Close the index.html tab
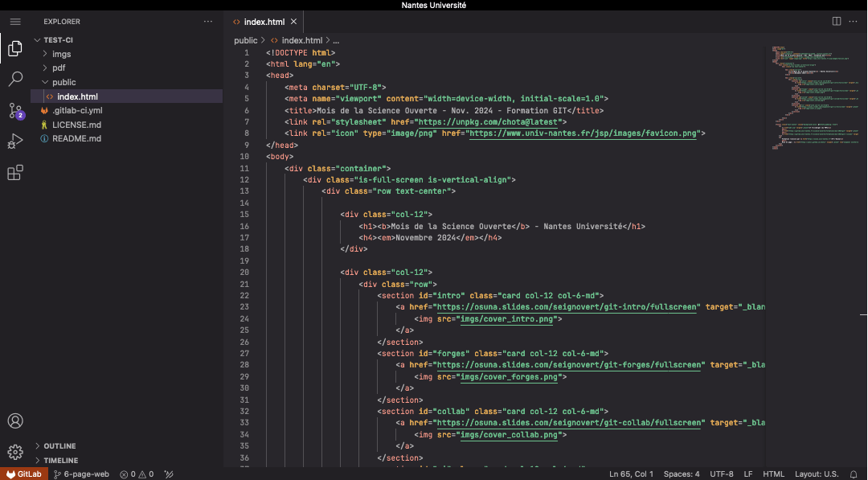 [294, 22]
